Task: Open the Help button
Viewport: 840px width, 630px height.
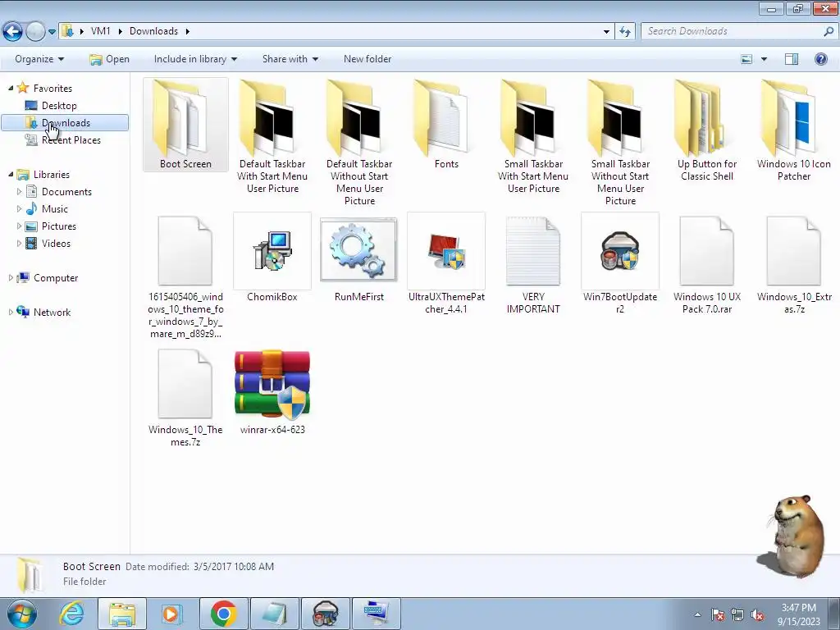Action: 820,59
